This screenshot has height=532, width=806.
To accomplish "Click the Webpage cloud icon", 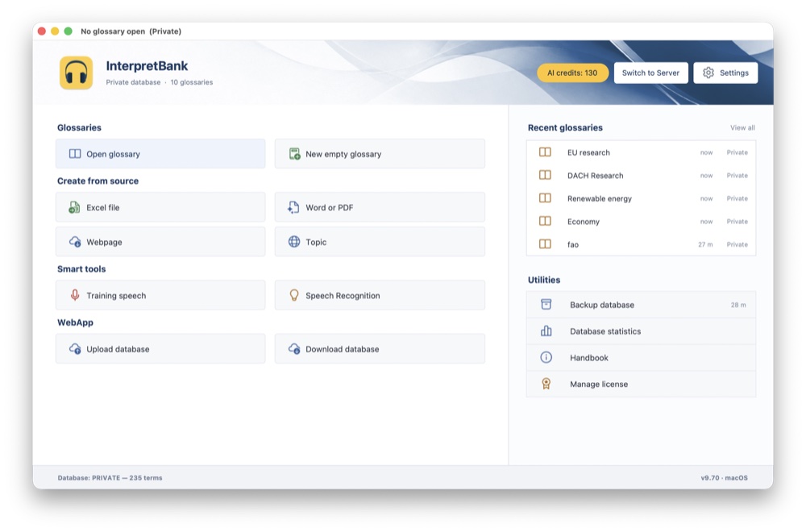I will [x=75, y=242].
